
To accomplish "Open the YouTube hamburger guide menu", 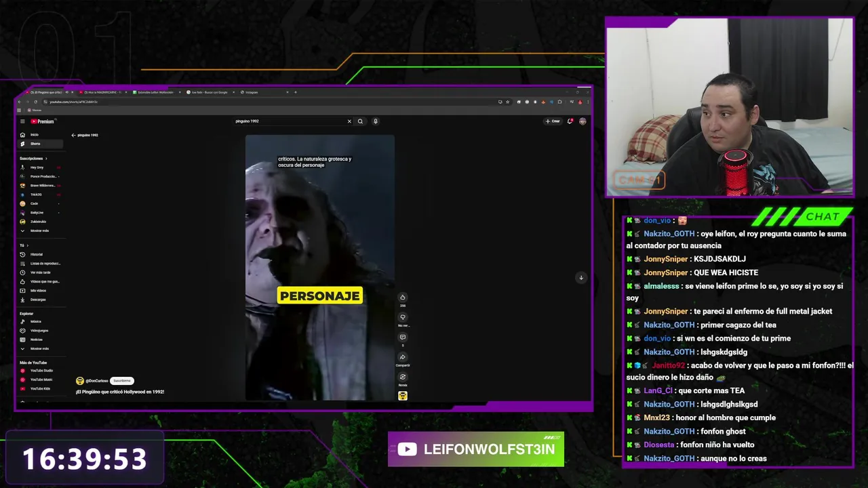I will tap(22, 121).
